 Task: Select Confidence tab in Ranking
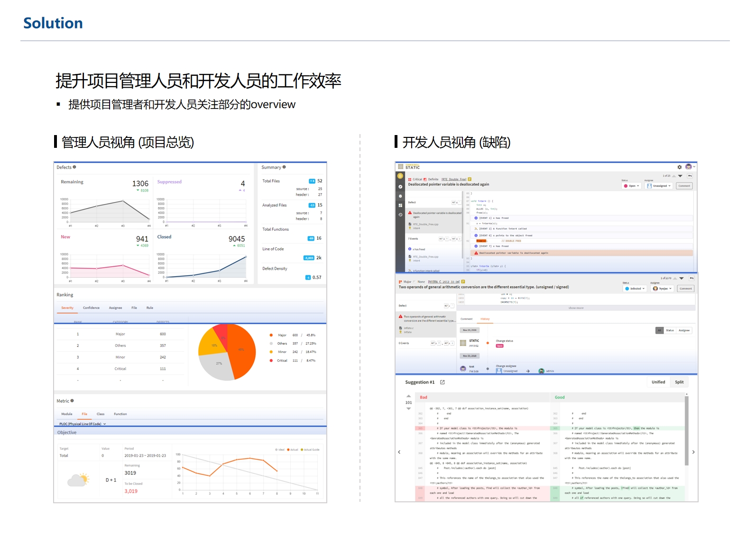[x=91, y=308]
